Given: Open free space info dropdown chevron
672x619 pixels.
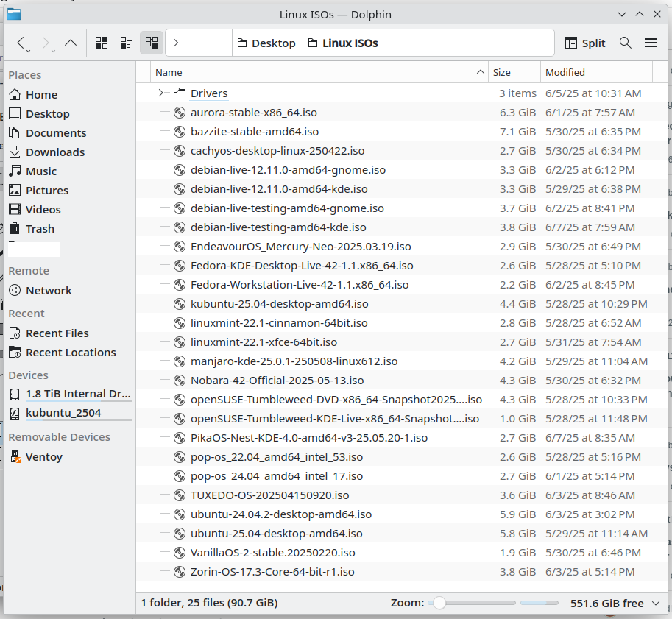Looking at the screenshot, I should click(656, 603).
